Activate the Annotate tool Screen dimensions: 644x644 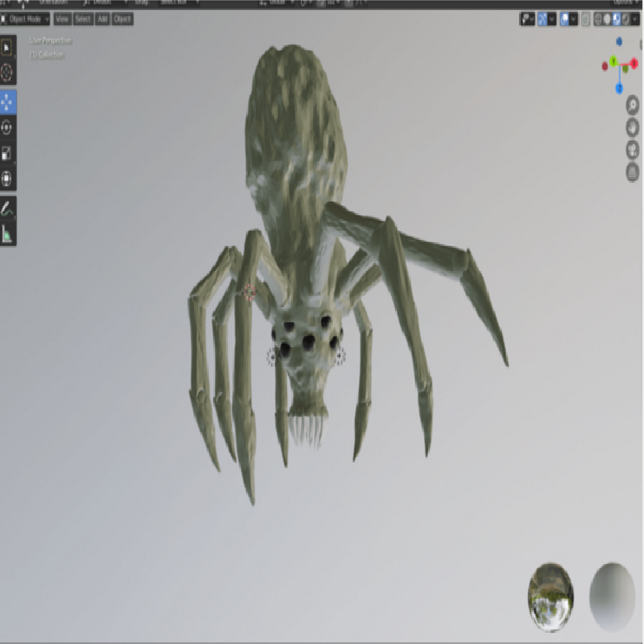tap(7, 208)
